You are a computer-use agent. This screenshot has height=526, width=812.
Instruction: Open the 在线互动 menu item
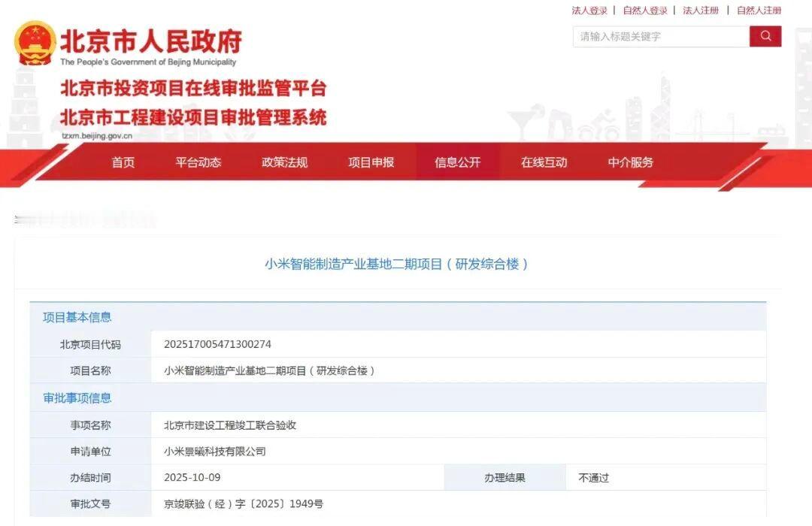pos(544,162)
